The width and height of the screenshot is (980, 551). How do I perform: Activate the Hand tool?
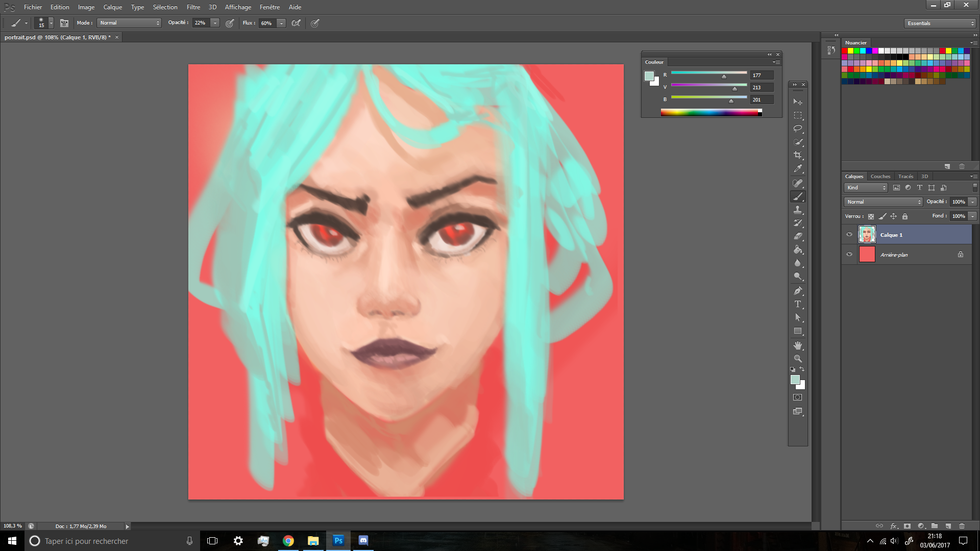pyautogui.click(x=798, y=345)
